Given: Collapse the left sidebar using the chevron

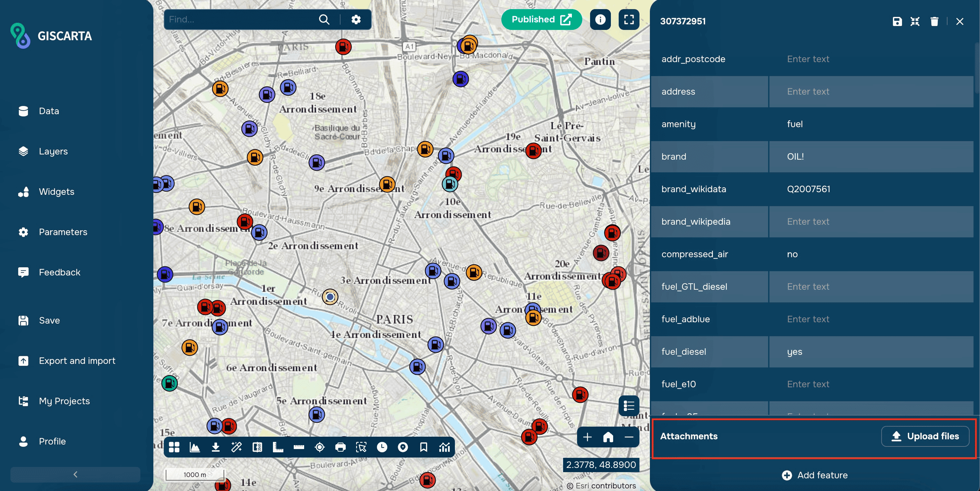Looking at the screenshot, I should pyautogui.click(x=75, y=474).
